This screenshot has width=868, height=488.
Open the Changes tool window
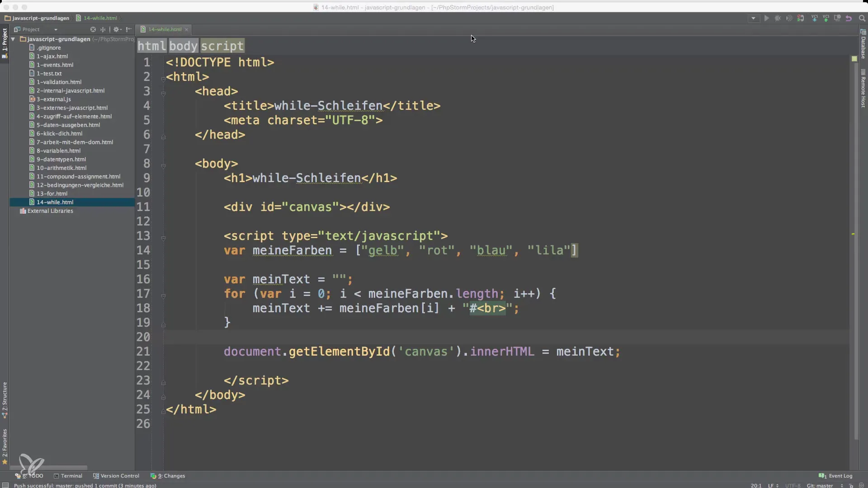pyautogui.click(x=168, y=476)
